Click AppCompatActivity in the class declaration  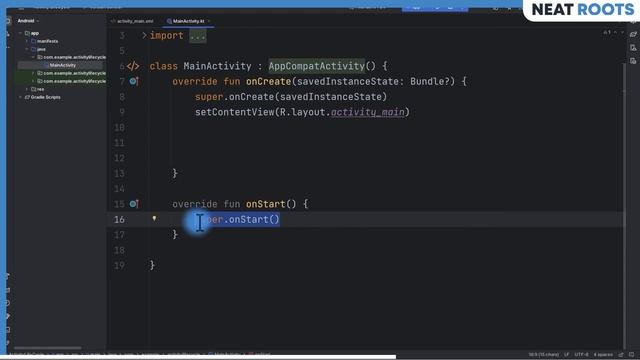pyautogui.click(x=317, y=66)
